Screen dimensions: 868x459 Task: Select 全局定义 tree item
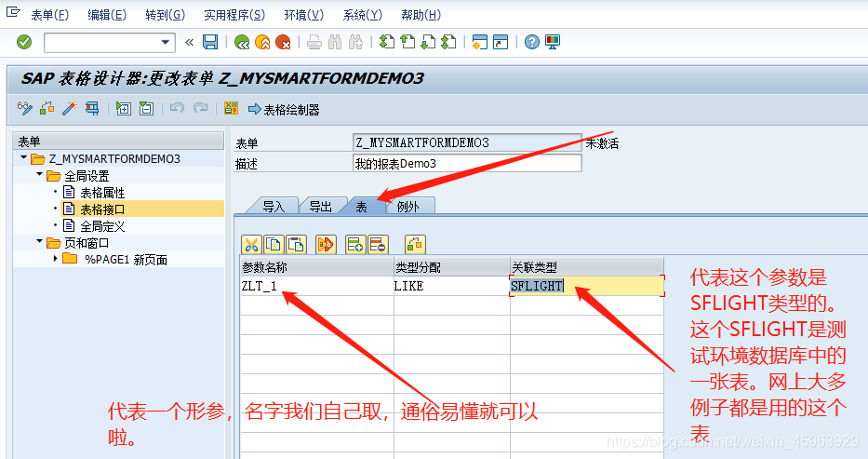point(102,226)
